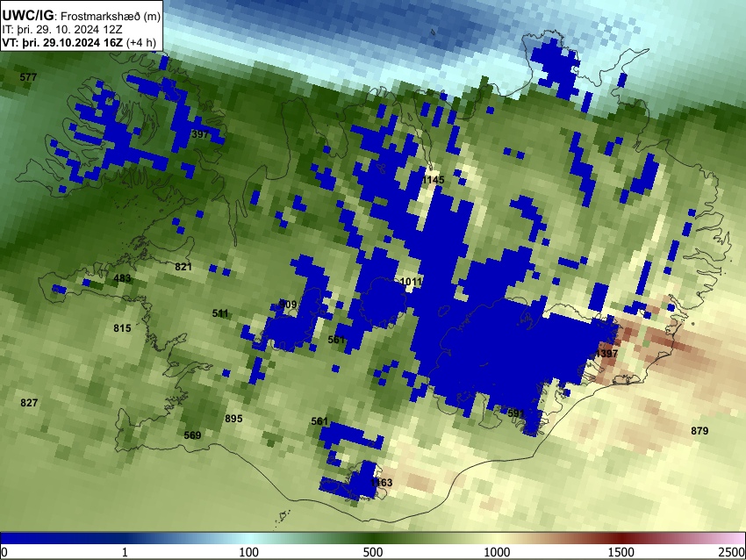746x560 pixels.
Task: Click the 1145 value label on the map
Action: 434,180
